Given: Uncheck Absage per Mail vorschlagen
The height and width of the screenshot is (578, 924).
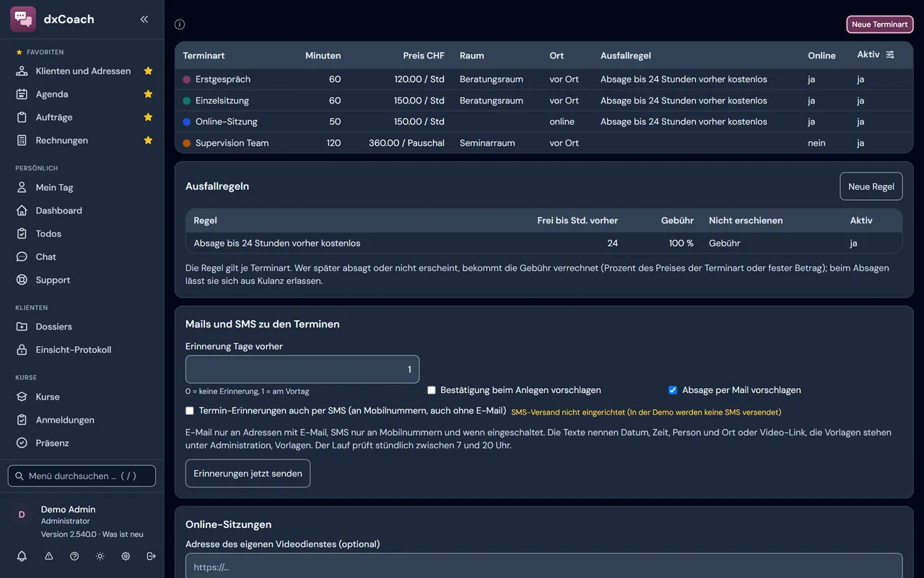Looking at the screenshot, I should (673, 390).
